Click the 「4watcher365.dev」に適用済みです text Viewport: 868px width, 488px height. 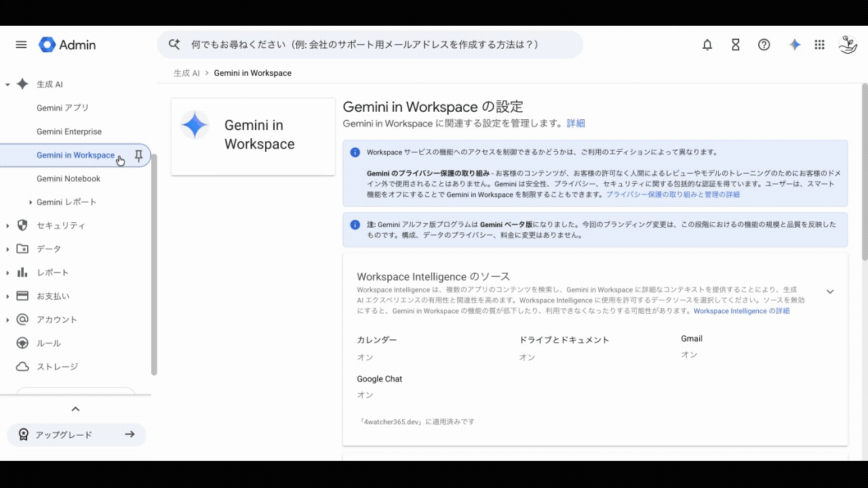(x=417, y=422)
